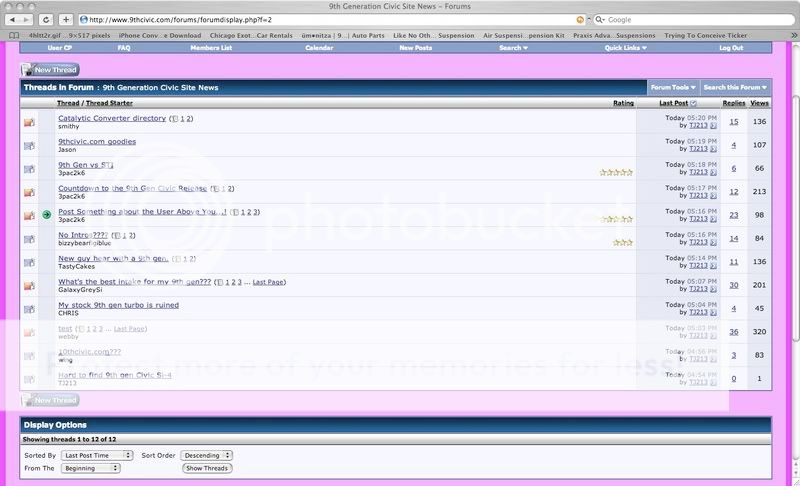Open the From The Beginning dropdown
800x486 pixels.
(x=96, y=467)
